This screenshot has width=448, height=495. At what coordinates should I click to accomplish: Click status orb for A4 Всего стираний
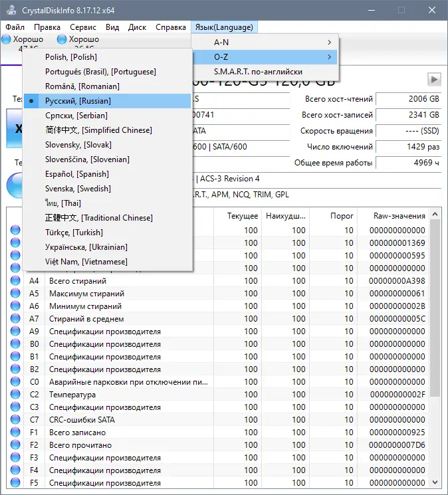(15, 280)
